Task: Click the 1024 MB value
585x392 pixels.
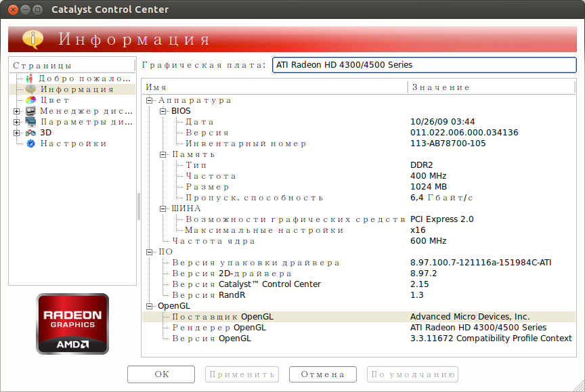Action: pyautogui.click(x=429, y=186)
